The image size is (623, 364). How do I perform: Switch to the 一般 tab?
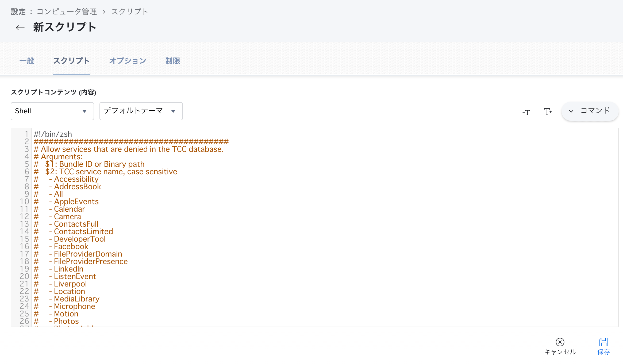tap(27, 61)
